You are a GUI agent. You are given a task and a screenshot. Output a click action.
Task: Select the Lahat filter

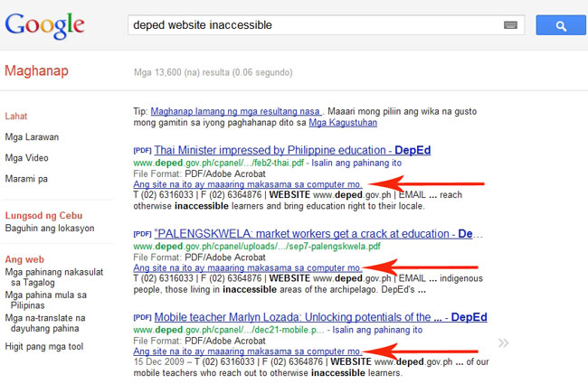(16, 117)
